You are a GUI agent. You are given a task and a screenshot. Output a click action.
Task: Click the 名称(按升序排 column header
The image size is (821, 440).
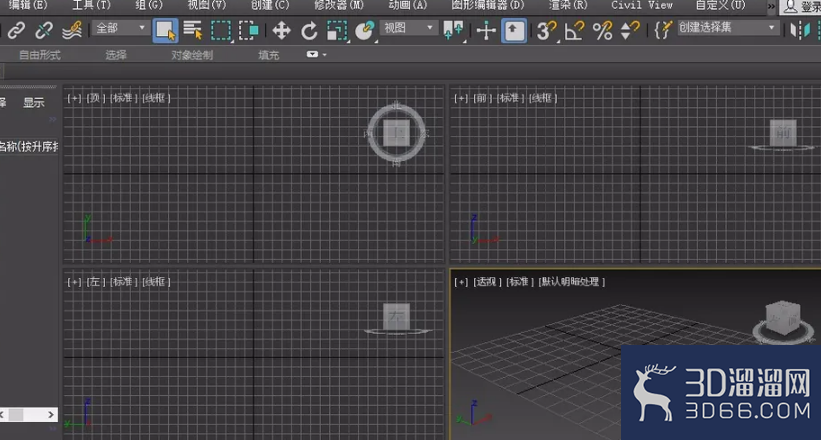click(x=28, y=146)
